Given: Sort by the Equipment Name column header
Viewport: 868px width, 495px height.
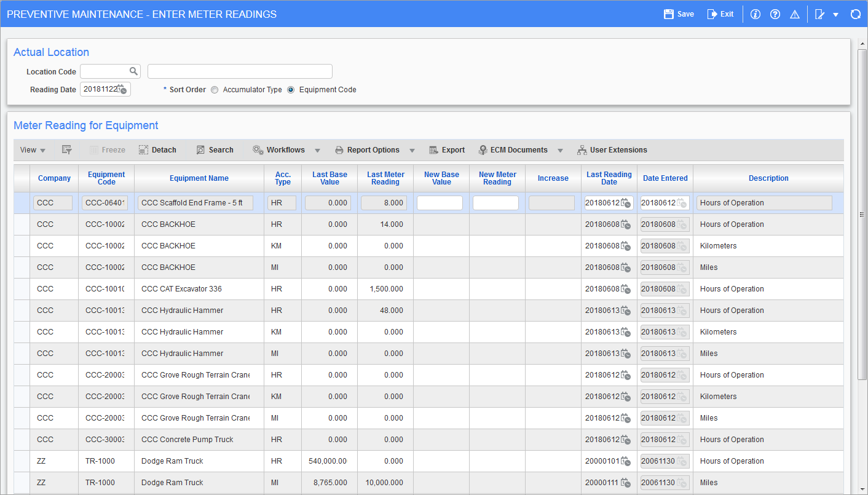Looking at the screenshot, I should (x=199, y=178).
